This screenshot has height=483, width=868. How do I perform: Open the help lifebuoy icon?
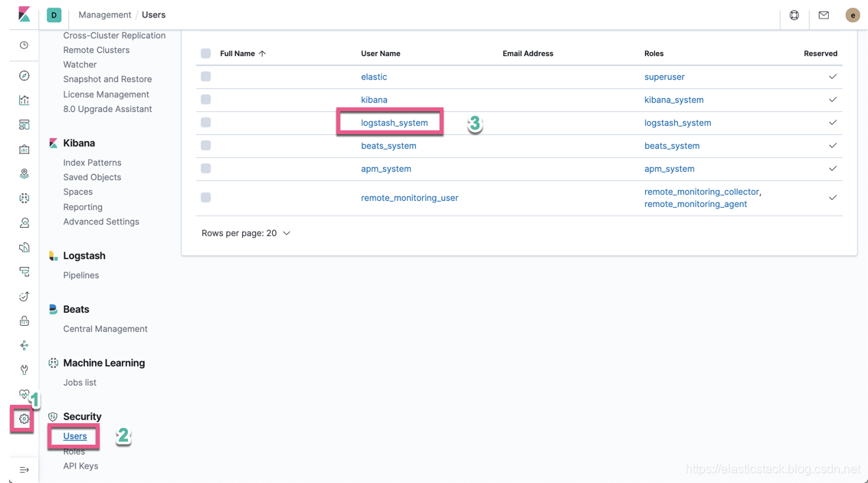[x=794, y=15]
